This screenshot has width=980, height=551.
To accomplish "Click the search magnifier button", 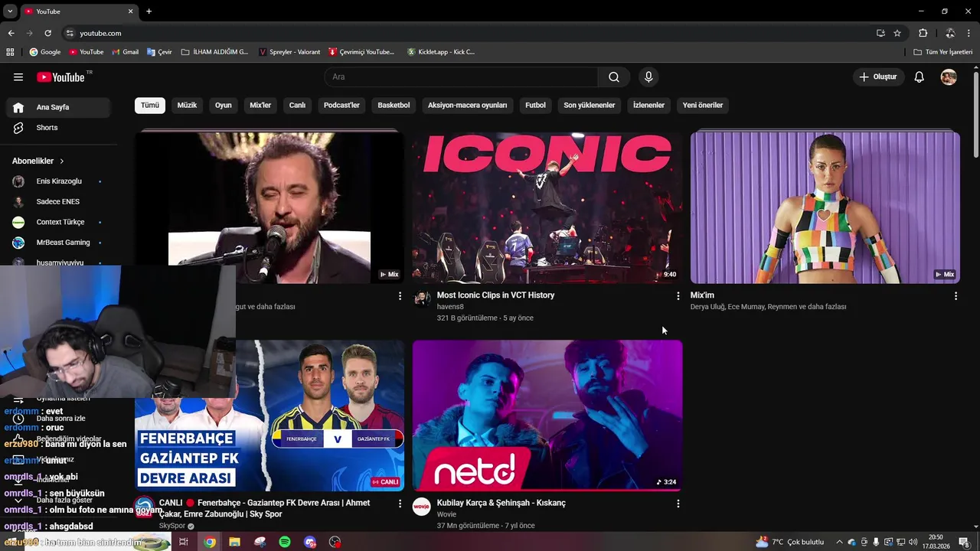I will click(614, 77).
